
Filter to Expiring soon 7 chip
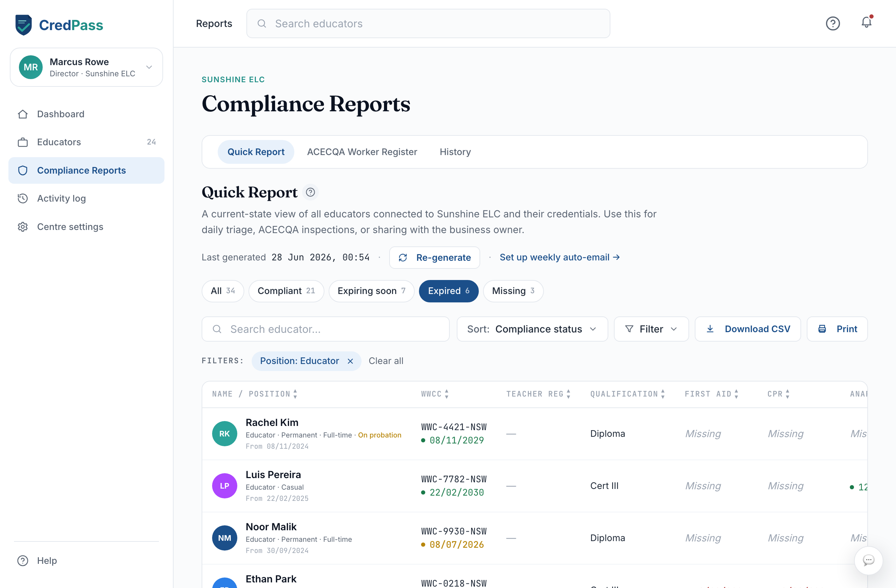[x=371, y=291]
